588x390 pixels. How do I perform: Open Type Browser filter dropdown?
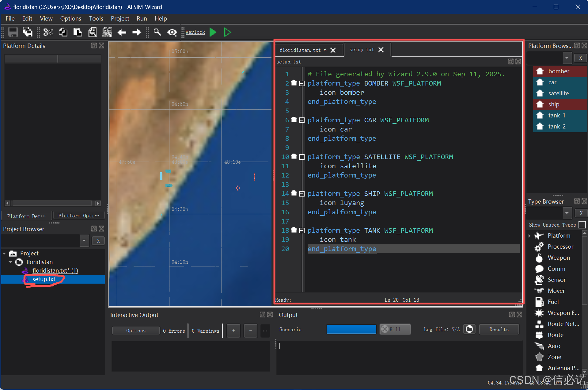[567, 213]
